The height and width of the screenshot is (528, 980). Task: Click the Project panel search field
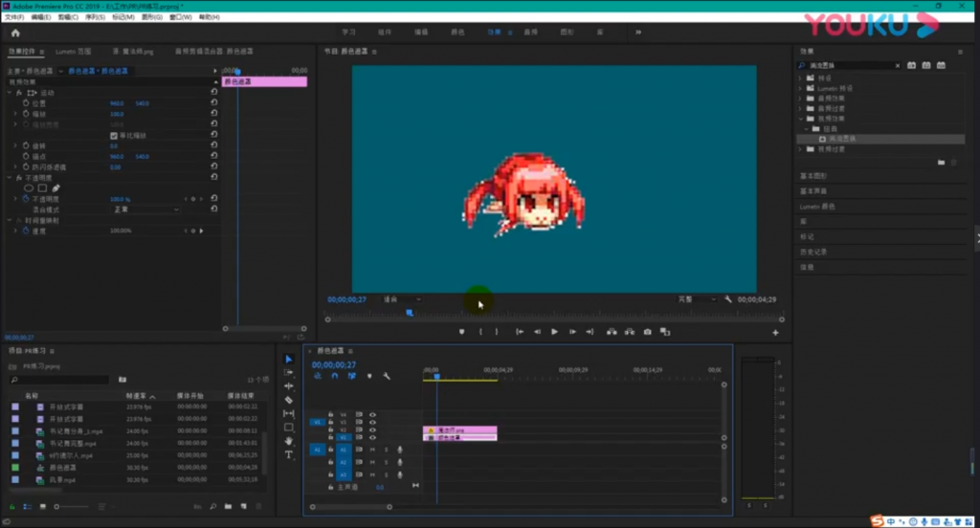pyautogui.click(x=59, y=380)
